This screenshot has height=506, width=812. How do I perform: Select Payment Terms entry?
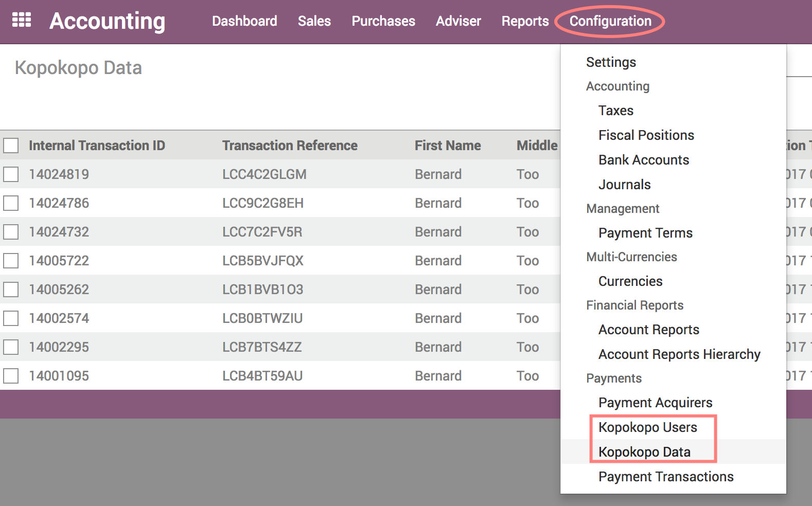click(x=645, y=233)
